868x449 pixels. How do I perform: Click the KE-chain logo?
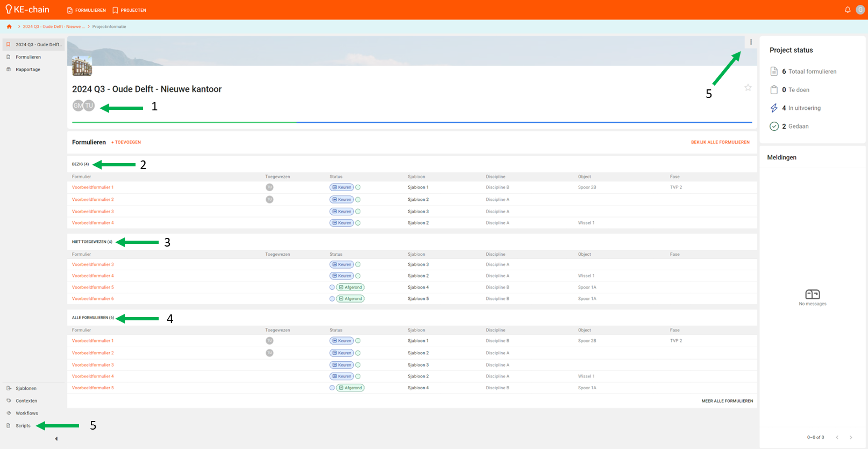[x=27, y=10]
